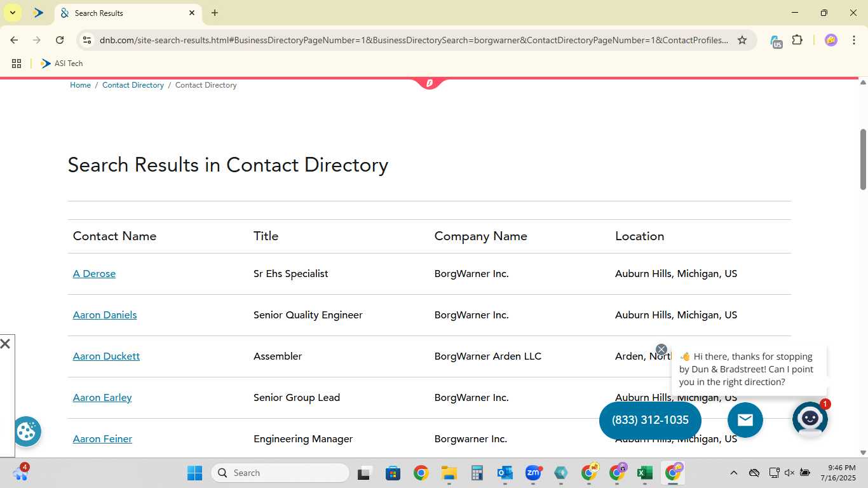Viewport: 868px width, 488px height.
Task: Open weather widget on taskbar
Action: [20, 472]
